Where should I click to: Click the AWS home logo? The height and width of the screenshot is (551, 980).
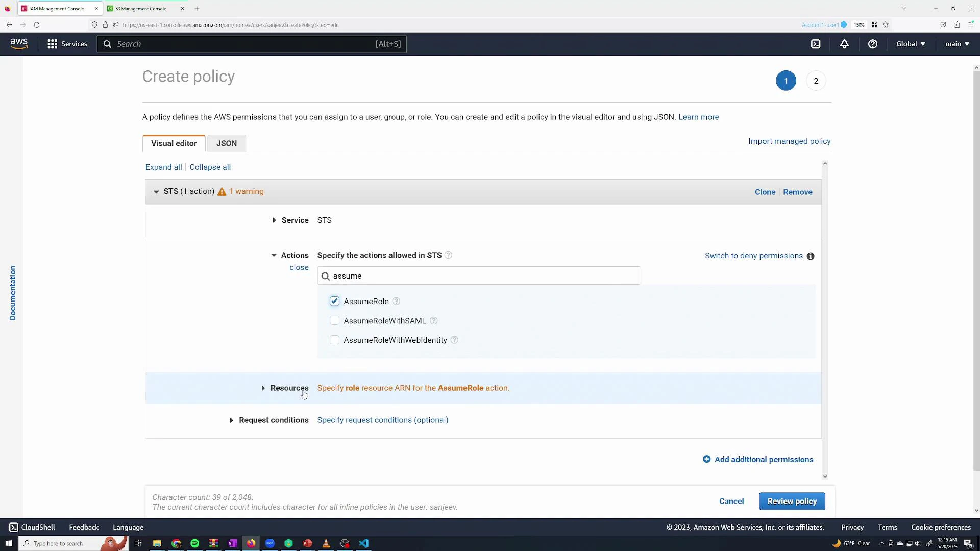coord(19,44)
